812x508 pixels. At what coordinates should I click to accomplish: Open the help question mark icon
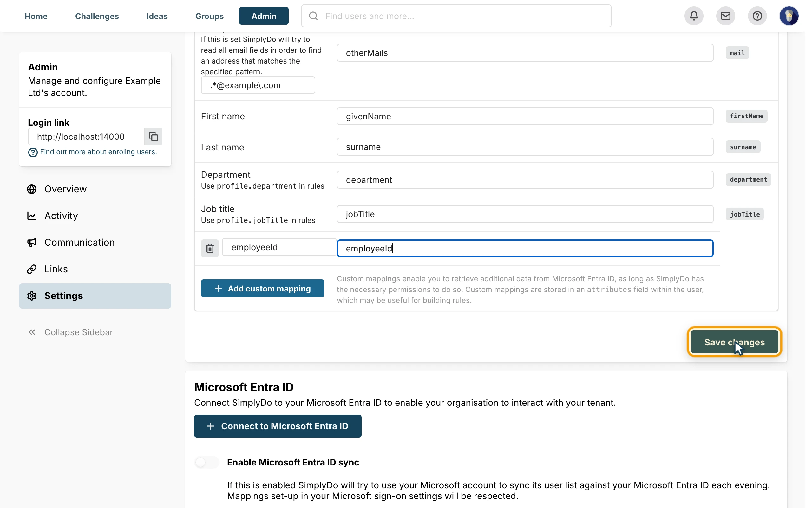(x=757, y=16)
